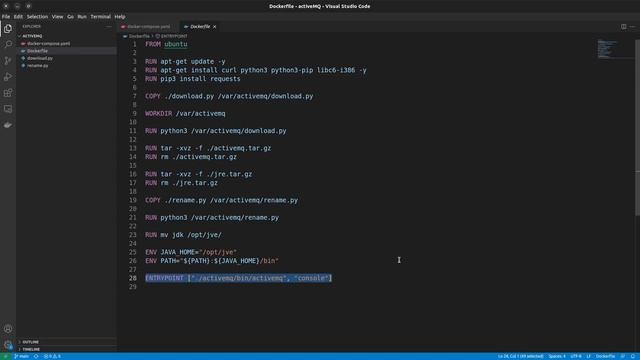Open errors and warnings count in status bar
The width and height of the screenshot is (640, 360).
coord(52,356)
